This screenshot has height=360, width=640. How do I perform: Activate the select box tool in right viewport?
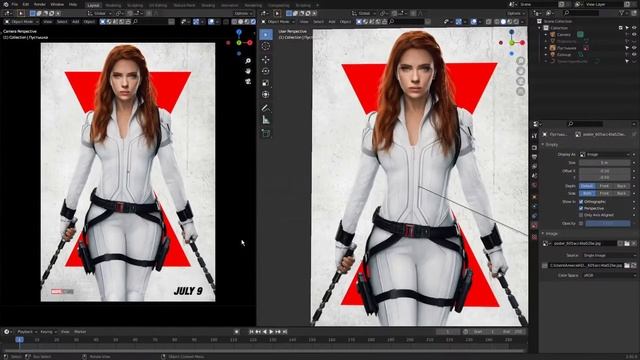point(266,35)
